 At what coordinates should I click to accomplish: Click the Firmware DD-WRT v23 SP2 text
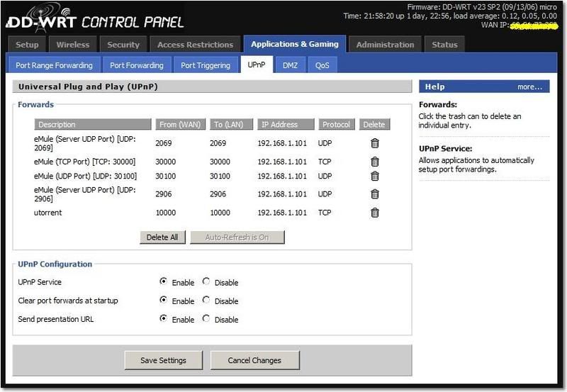tap(482, 7)
